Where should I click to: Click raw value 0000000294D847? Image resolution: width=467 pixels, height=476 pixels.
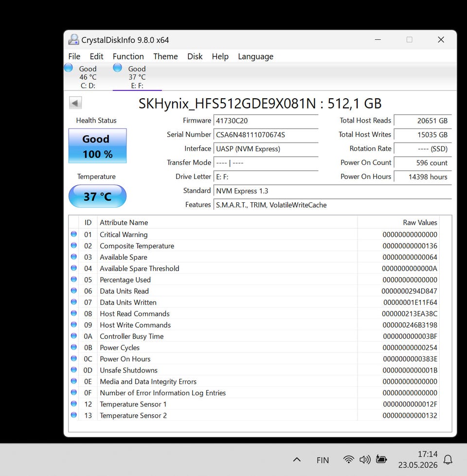409,291
